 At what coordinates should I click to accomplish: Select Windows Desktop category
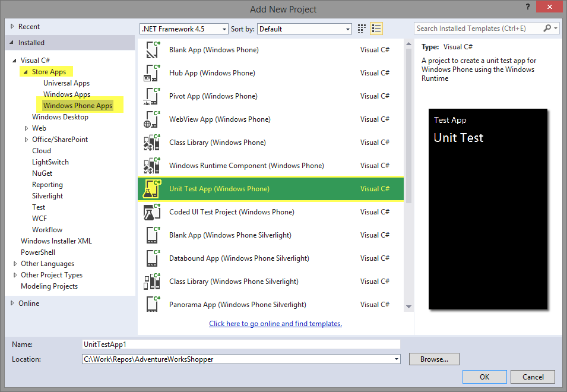[x=60, y=117]
